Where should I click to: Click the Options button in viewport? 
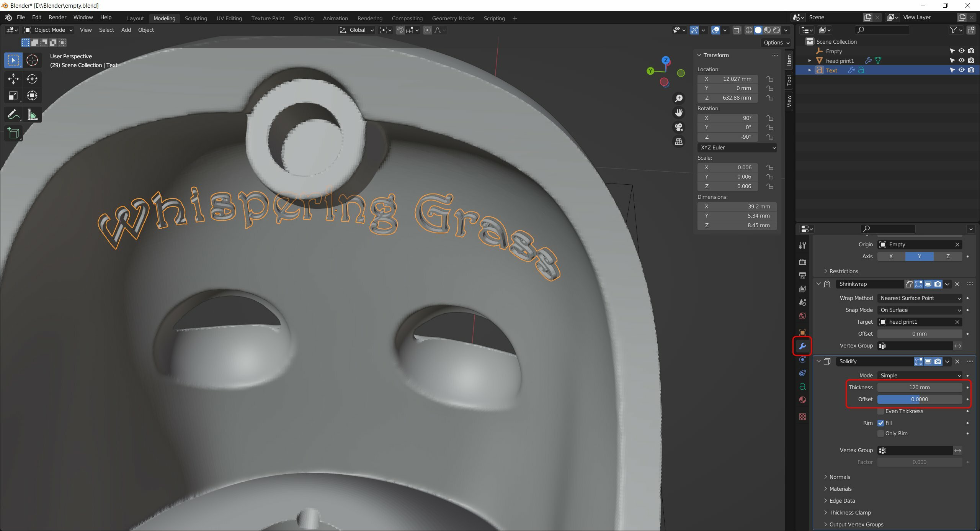[776, 43]
